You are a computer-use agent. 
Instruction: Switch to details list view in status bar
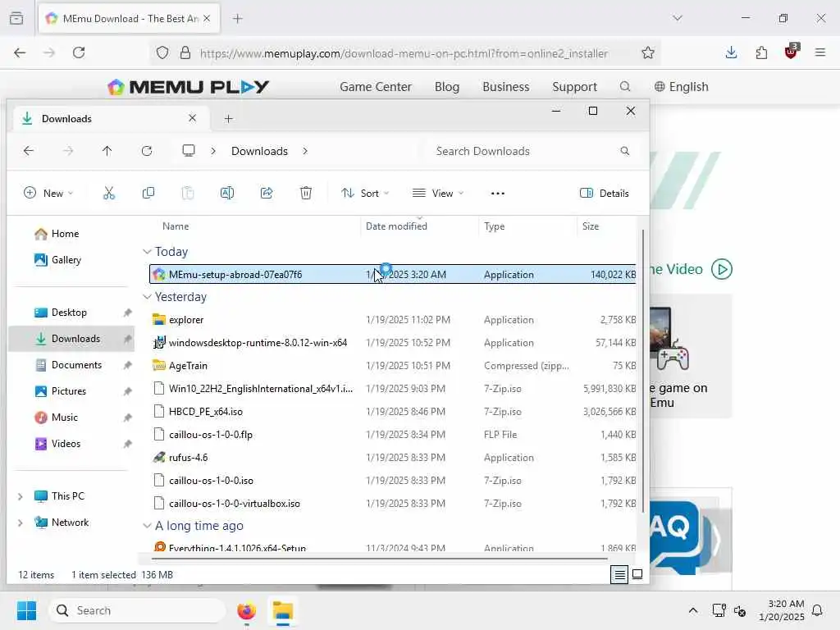pyautogui.click(x=619, y=575)
